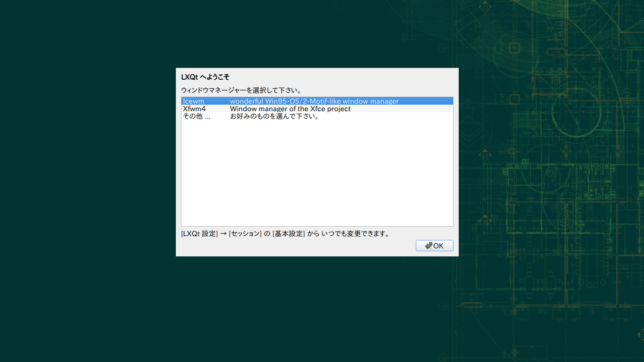Viewport: 644px width, 362px height.
Task: Select the Xfwm4 window manager row
Action: pos(317,109)
